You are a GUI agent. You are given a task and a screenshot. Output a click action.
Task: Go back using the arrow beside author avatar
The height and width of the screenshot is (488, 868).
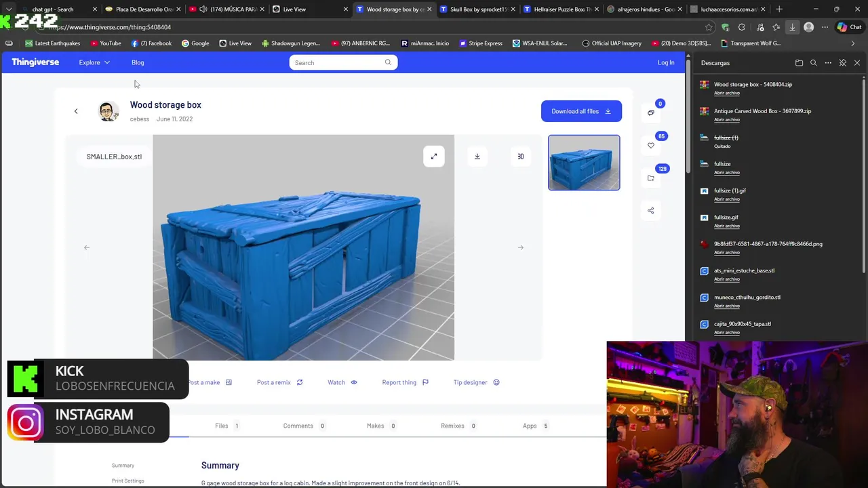pos(76,111)
